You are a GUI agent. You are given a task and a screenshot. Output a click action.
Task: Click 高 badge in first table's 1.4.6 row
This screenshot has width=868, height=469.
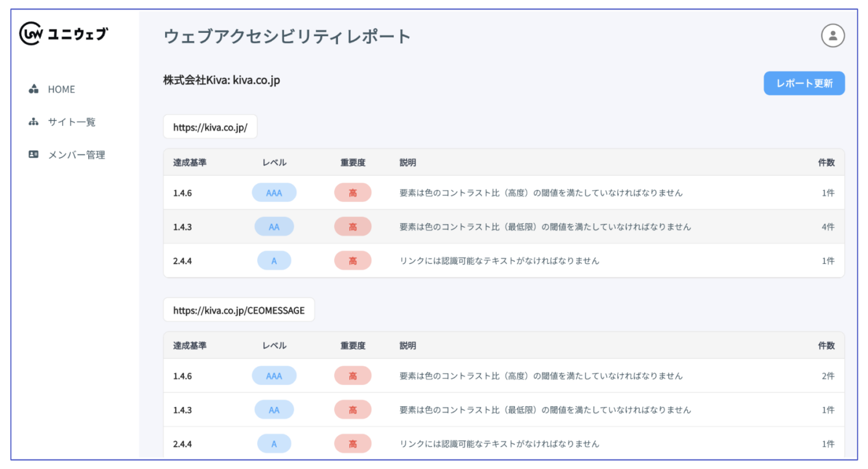click(x=353, y=193)
